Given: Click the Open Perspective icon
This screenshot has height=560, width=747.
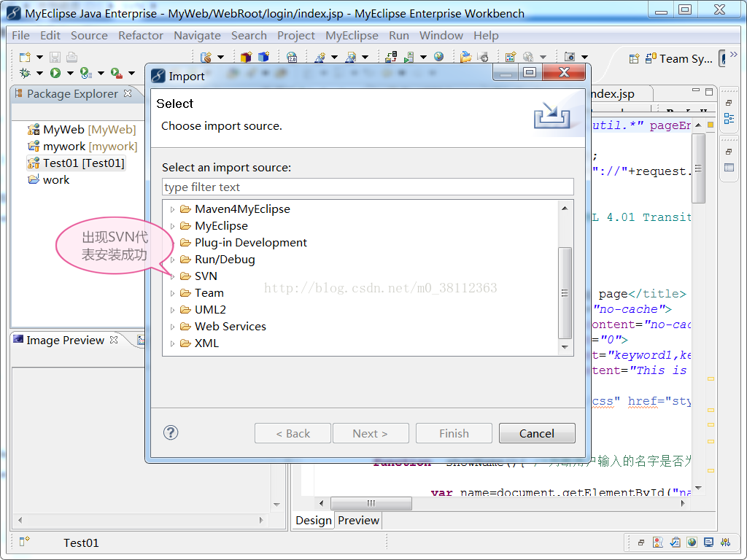Looking at the screenshot, I should (634, 59).
